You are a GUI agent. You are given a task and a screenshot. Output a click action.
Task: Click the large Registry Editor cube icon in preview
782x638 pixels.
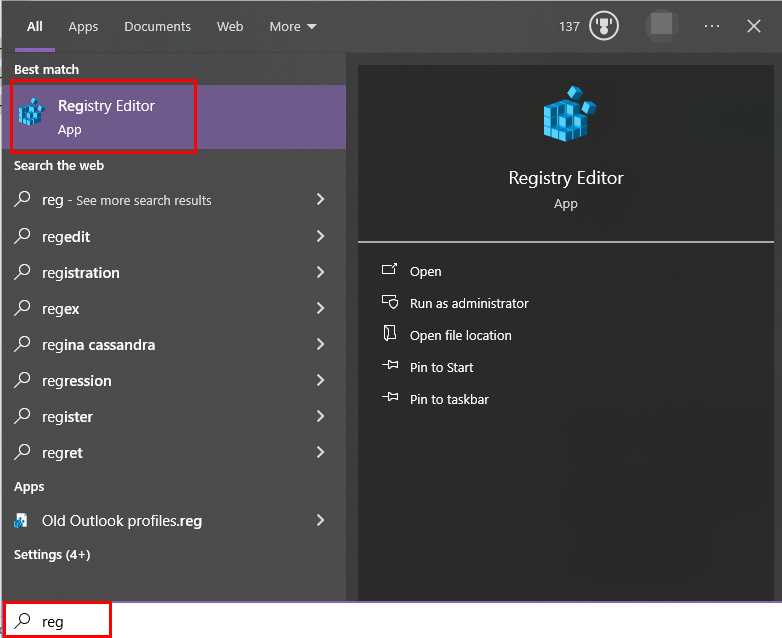coord(570,114)
